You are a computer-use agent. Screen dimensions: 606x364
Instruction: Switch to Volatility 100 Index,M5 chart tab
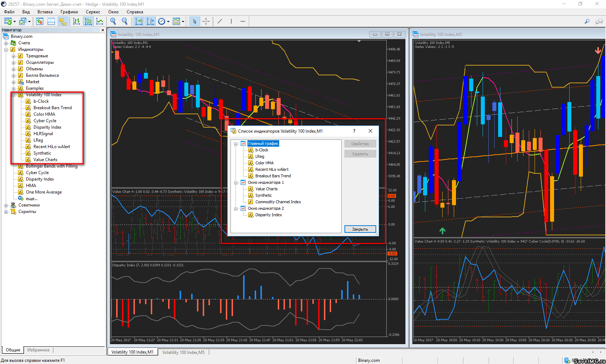click(183, 352)
